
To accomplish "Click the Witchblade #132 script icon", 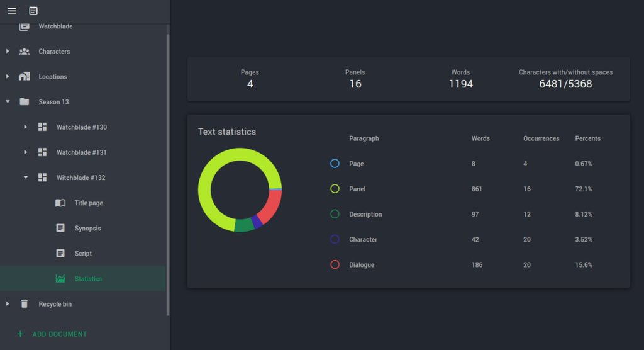I will (x=42, y=178).
